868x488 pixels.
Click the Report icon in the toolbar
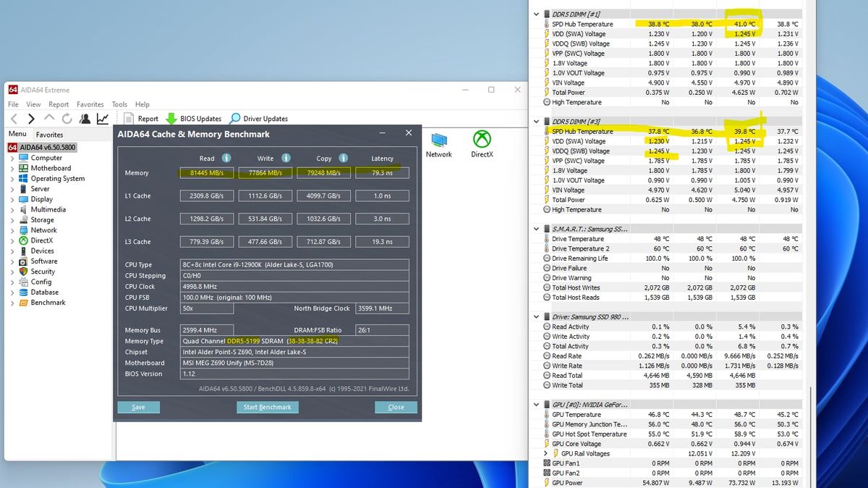click(x=128, y=118)
